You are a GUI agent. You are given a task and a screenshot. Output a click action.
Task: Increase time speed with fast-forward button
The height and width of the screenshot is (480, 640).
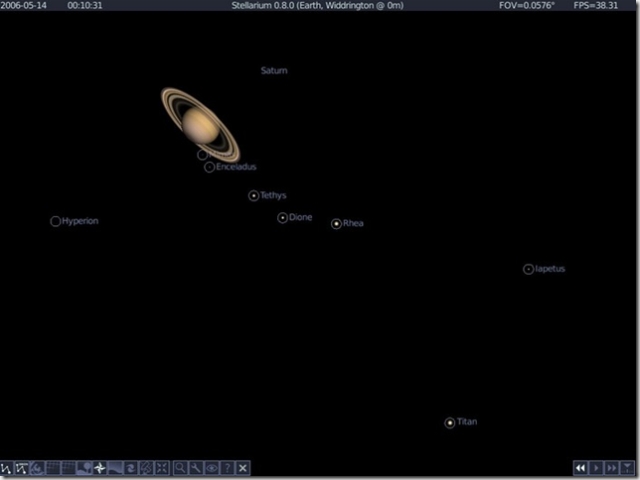pyautogui.click(x=611, y=468)
